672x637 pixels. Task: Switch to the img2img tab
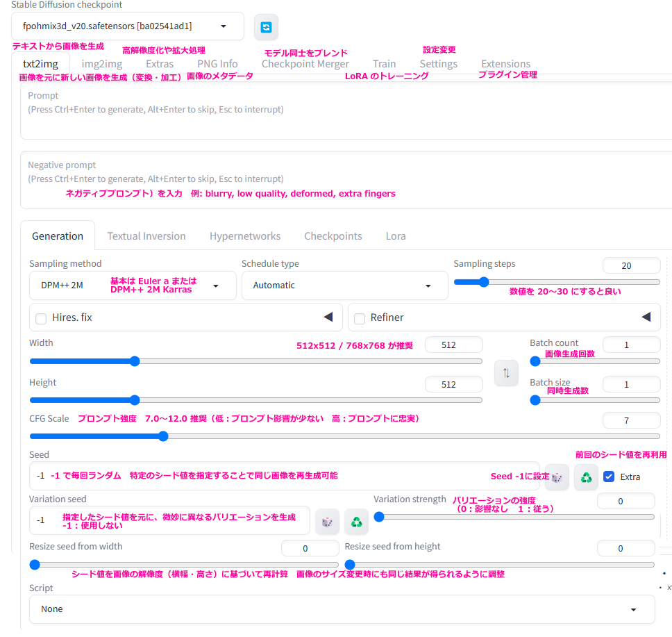[101, 64]
